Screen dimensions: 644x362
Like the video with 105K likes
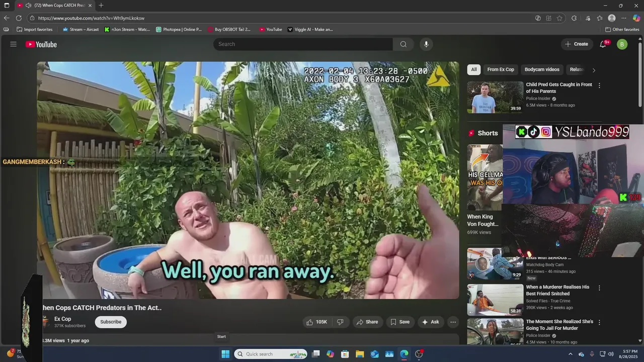(x=317, y=322)
